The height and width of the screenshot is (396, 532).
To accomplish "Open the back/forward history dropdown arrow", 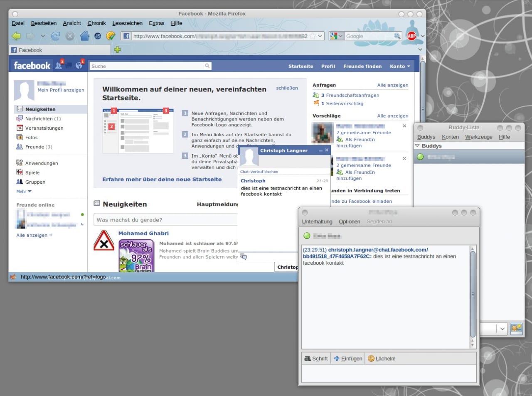I will coord(42,36).
